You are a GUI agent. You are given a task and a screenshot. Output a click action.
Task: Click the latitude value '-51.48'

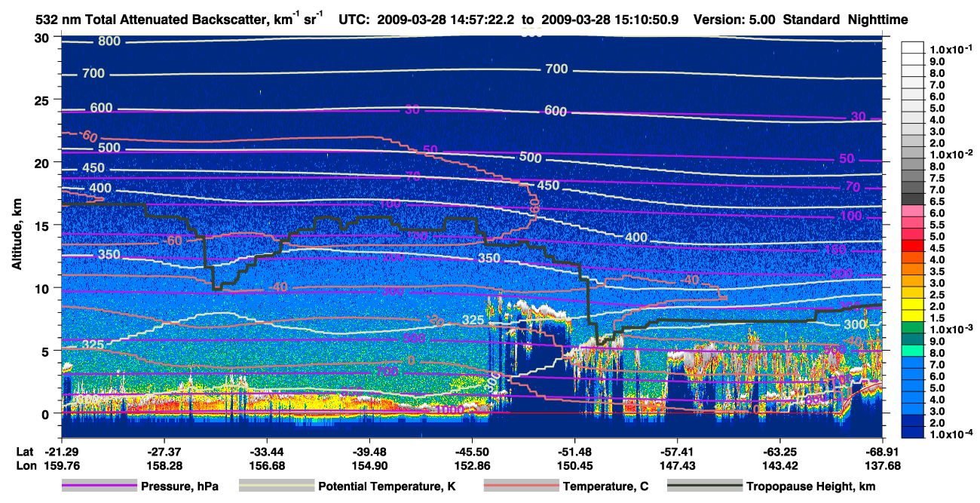(x=575, y=451)
